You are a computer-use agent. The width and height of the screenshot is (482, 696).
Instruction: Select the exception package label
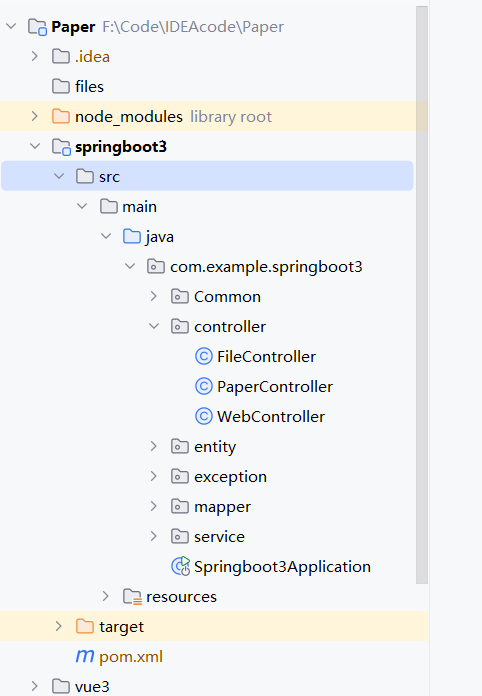click(230, 477)
